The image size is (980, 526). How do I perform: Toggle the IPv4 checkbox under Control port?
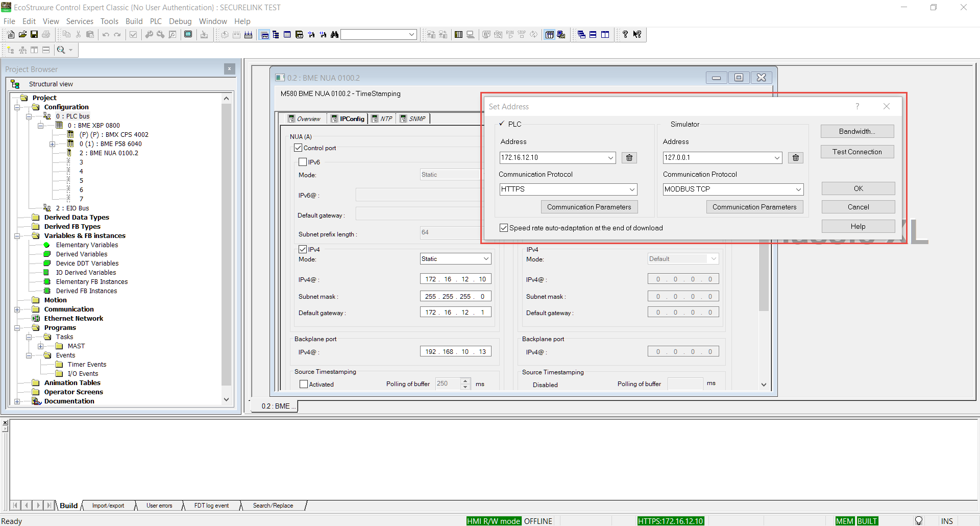point(303,250)
